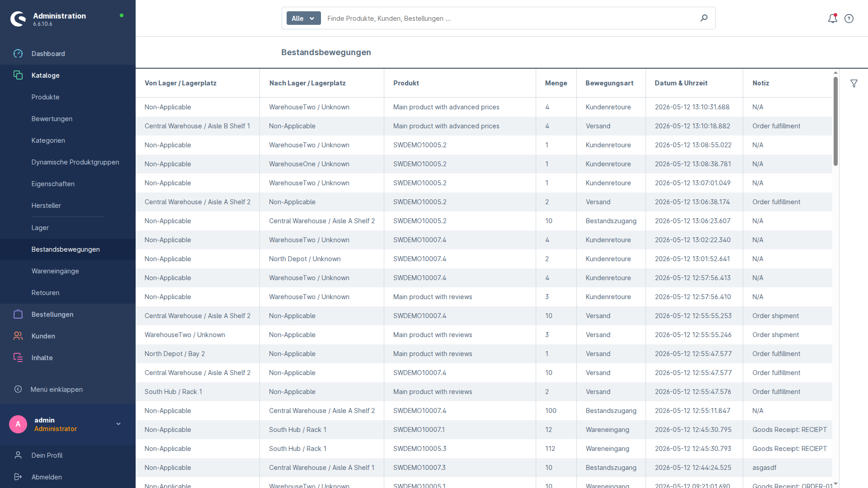Screen dimensions: 868x488
Task: Click the Abmelden logout icon
Action: [x=18, y=477]
